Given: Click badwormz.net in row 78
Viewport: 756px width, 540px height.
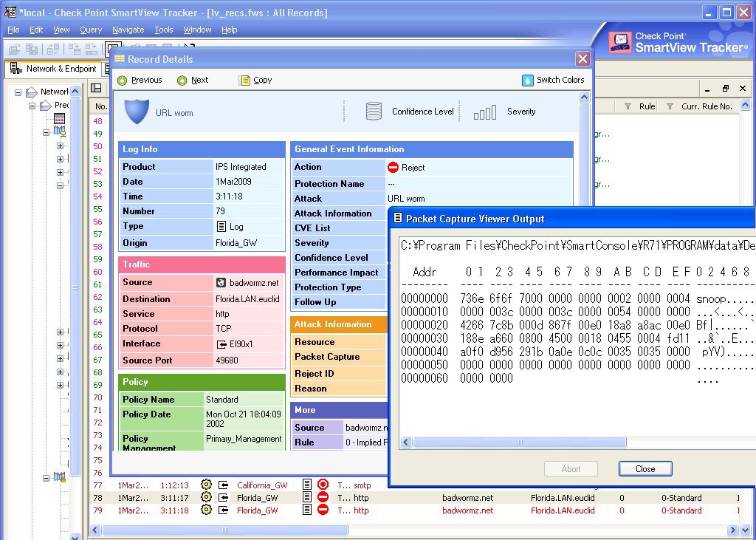Looking at the screenshot, I should coord(467,498).
